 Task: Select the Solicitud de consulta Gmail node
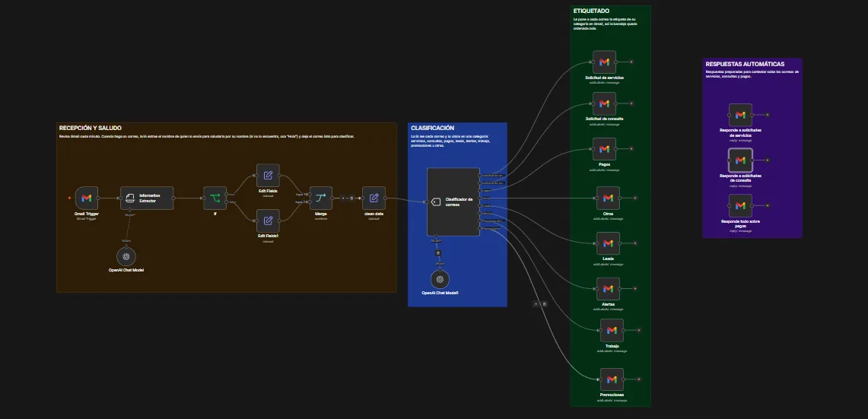coord(604,103)
